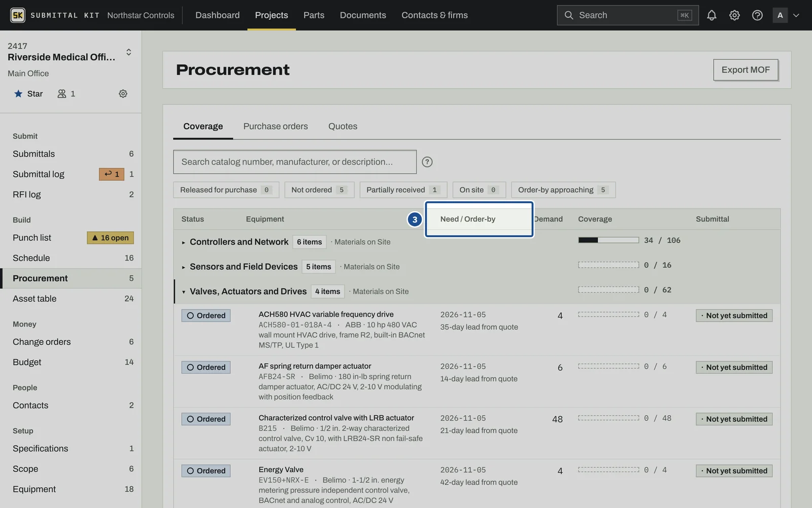
Task: Click Ordered status of ACH580 drive
Action: coord(206,315)
